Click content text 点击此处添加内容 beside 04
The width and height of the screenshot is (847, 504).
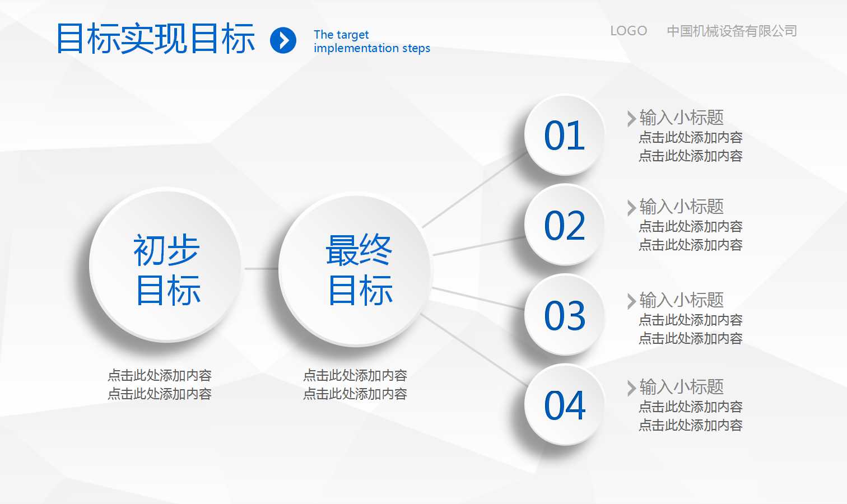(x=691, y=416)
